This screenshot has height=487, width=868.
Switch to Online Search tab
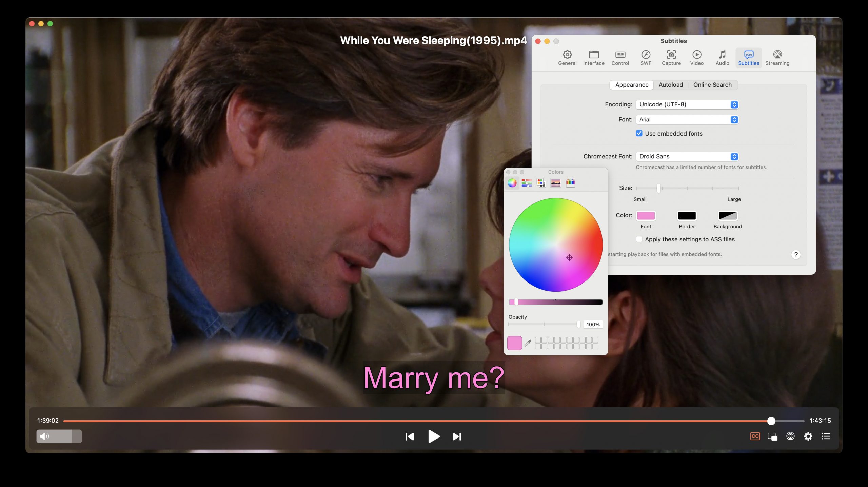[712, 85]
